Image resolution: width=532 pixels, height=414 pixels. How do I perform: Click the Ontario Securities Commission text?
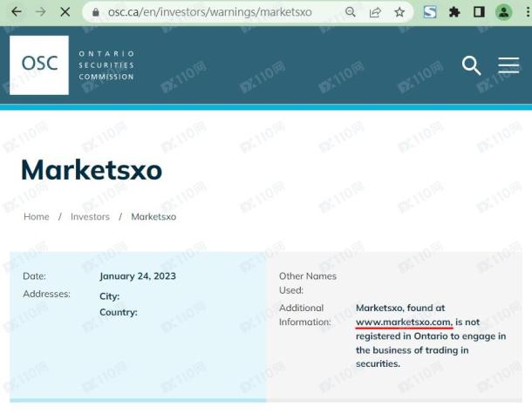coord(106,65)
